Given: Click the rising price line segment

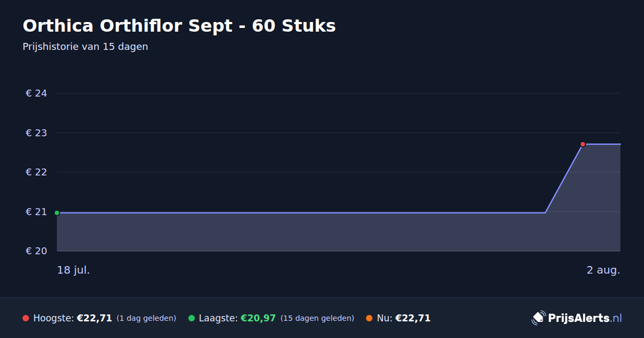Looking at the screenshot, I should pyautogui.click(x=564, y=179).
